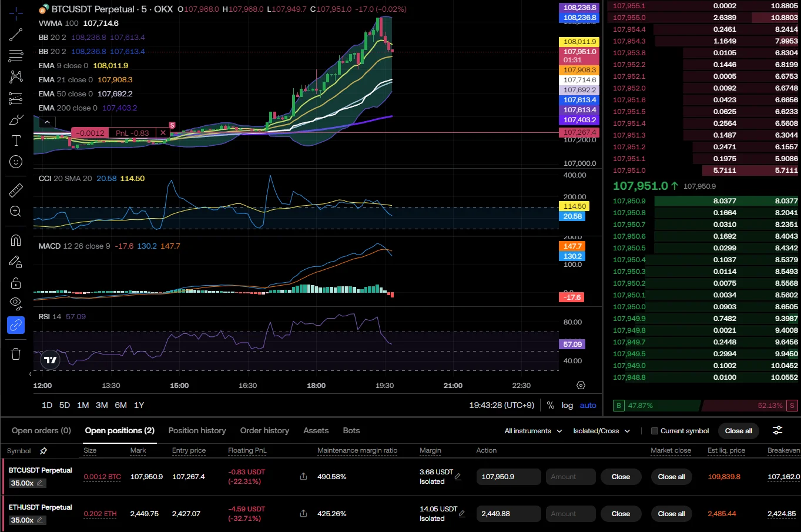Activate the magnet snap mode

pyautogui.click(x=16, y=240)
